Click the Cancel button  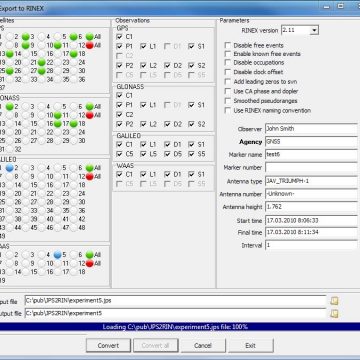pyautogui.click(x=203, y=345)
